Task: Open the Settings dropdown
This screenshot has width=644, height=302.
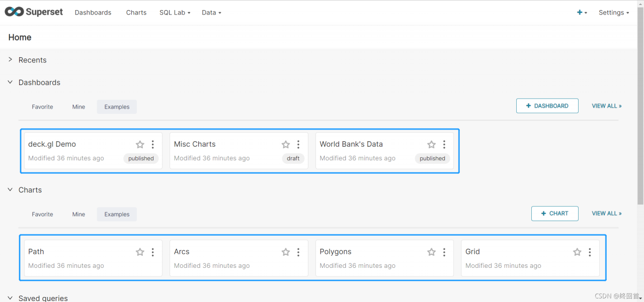Action: click(x=613, y=13)
